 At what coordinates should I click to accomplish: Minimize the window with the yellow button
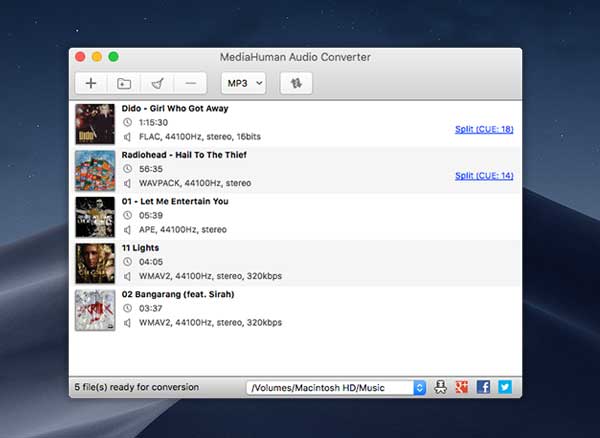97,57
